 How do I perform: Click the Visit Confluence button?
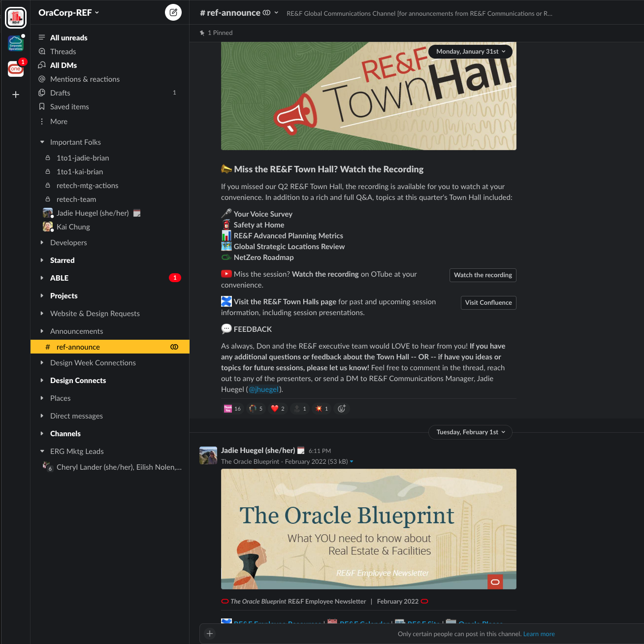488,303
